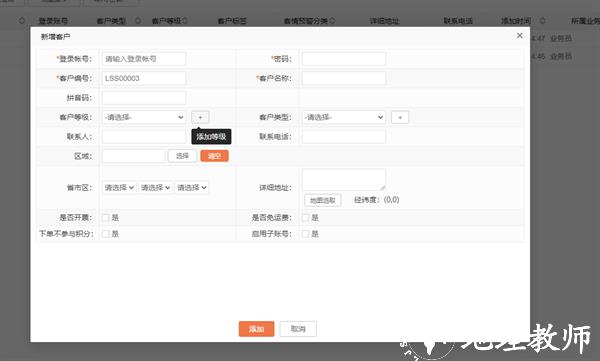Close the 新增客户 dialog with X
Viewport: 600px width, 361px height.
click(519, 36)
